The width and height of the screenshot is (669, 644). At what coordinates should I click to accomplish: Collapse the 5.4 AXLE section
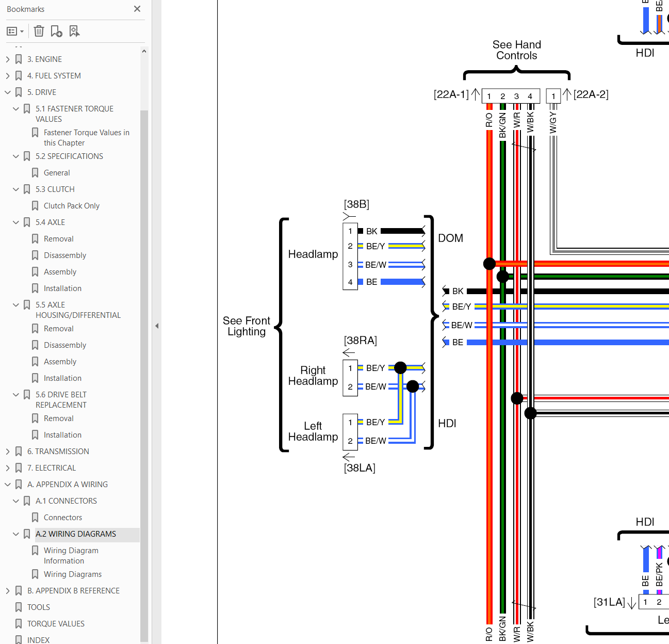[15, 222]
